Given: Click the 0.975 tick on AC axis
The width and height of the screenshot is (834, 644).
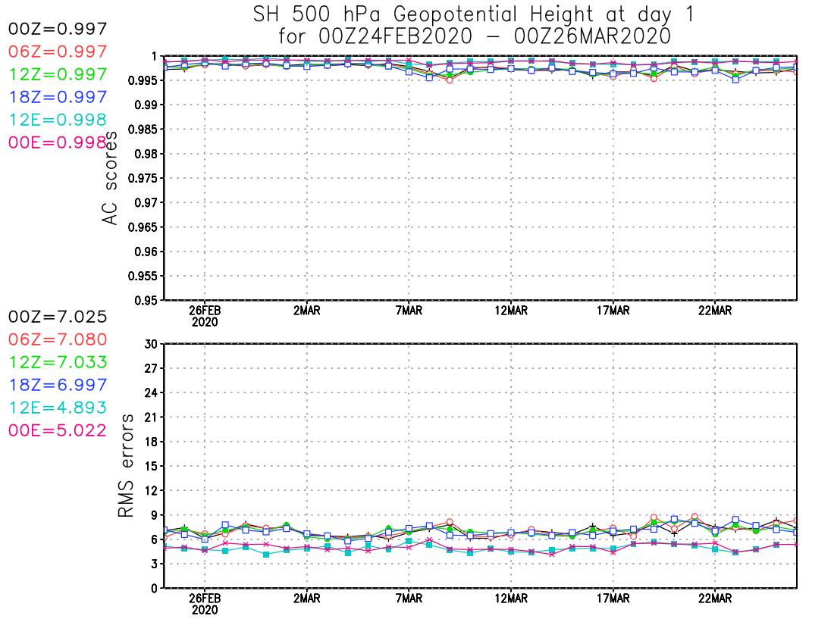Looking at the screenshot, I should pos(143,178).
